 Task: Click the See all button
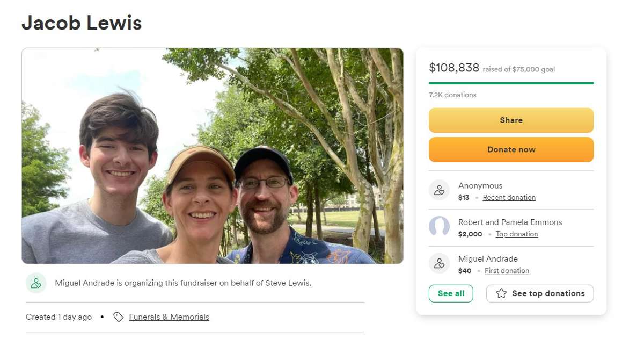[x=451, y=293]
